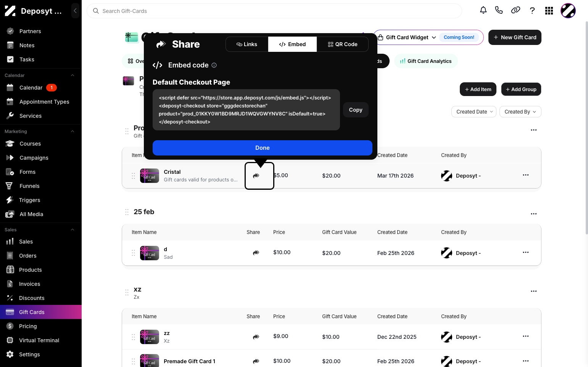Collapse the sidebar with the chevron
This screenshot has height=367, width=588.
point(75,11)
